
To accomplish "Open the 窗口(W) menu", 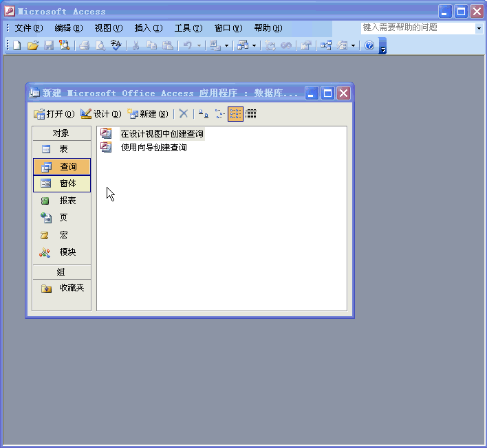I will coord(228,28).
